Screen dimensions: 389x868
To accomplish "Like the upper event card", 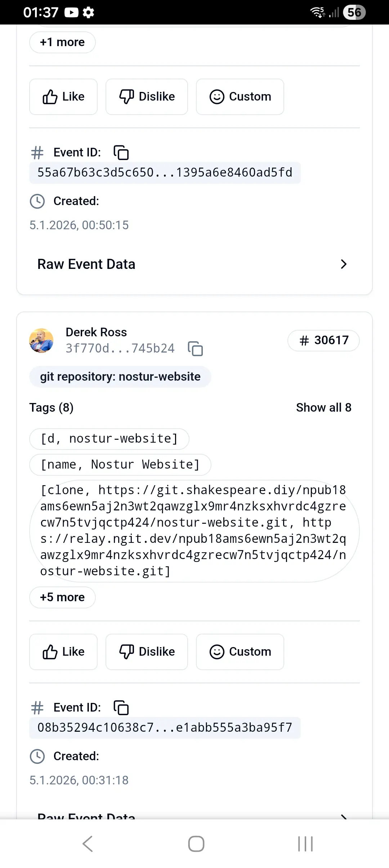I will [63, 97].
